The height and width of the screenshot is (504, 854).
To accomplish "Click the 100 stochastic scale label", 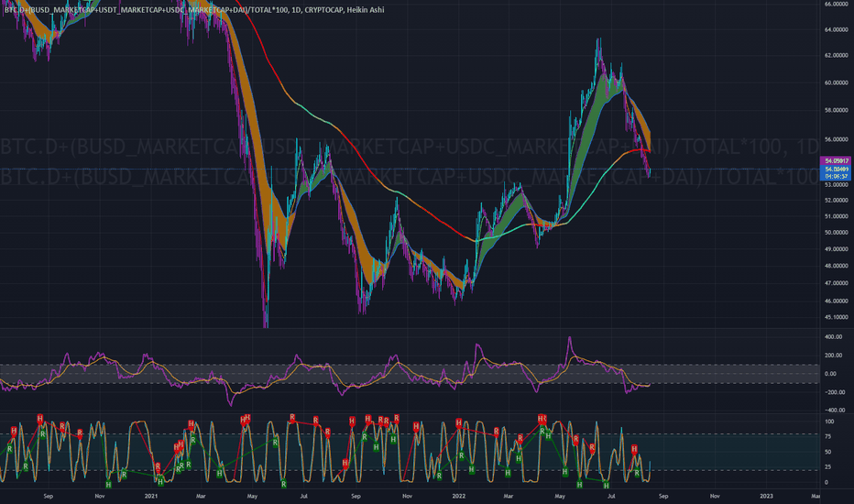I will click(829, 422).
